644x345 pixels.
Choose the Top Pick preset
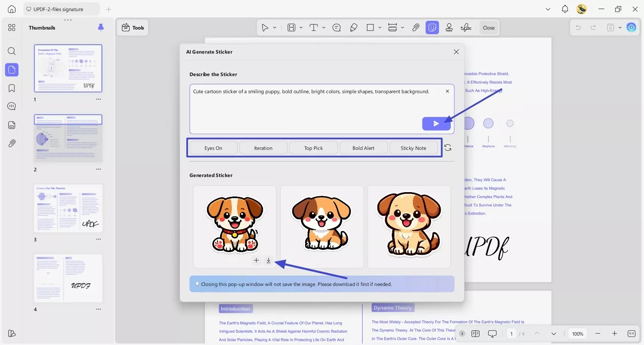(314, 148)
